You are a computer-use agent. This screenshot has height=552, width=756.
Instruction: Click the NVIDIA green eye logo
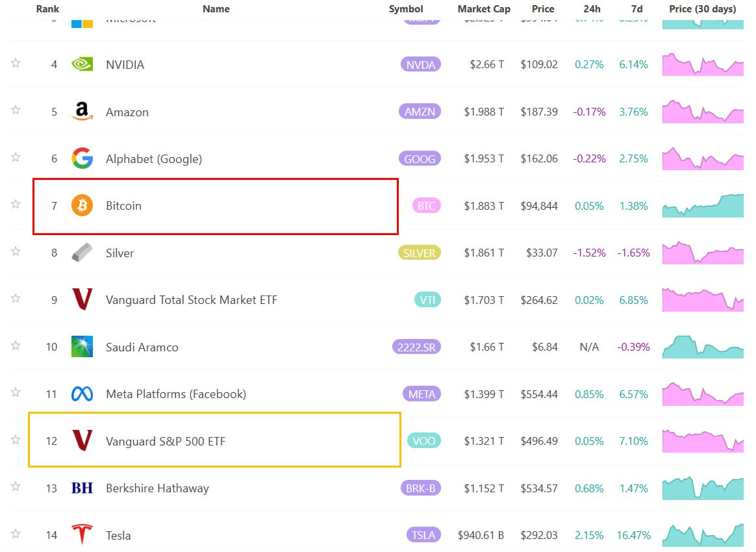tap(82, 64)
